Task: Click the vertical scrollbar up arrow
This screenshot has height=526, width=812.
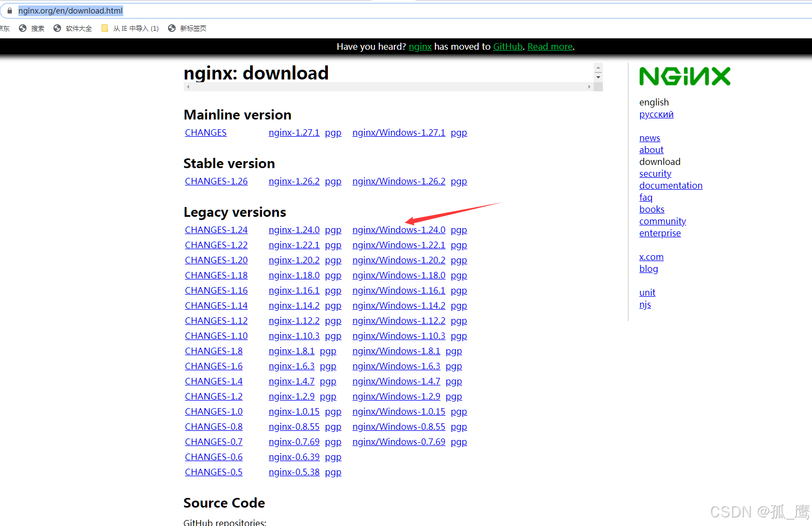Action: (x=598, y=67)
